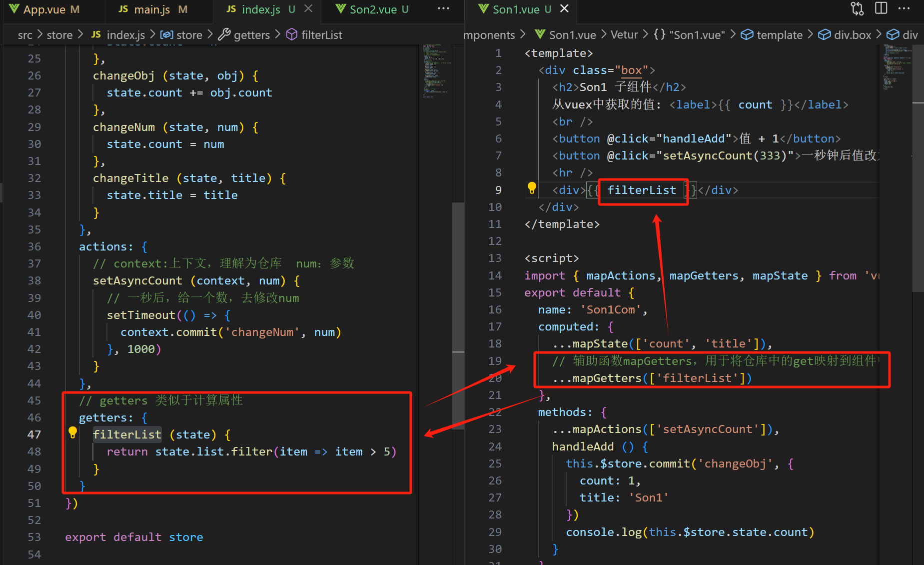Click the Vue icon on Son2.vue tab

[341, 9]
